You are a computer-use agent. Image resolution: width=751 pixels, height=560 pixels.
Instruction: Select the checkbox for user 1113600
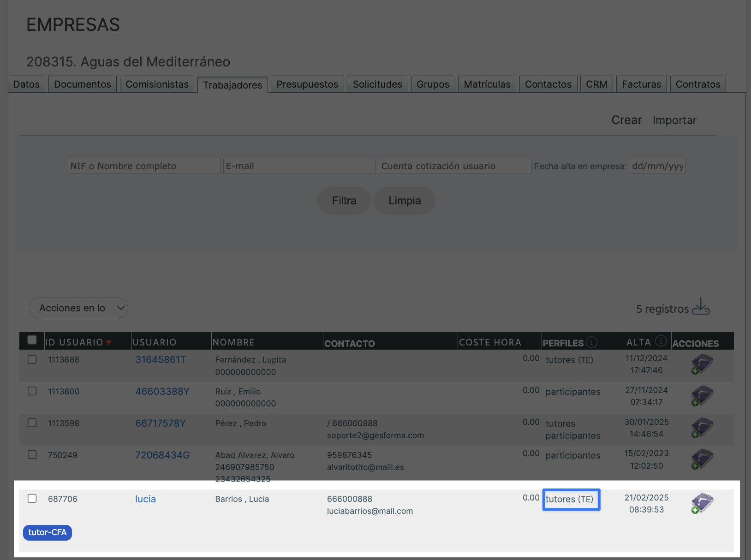[32, 391]
